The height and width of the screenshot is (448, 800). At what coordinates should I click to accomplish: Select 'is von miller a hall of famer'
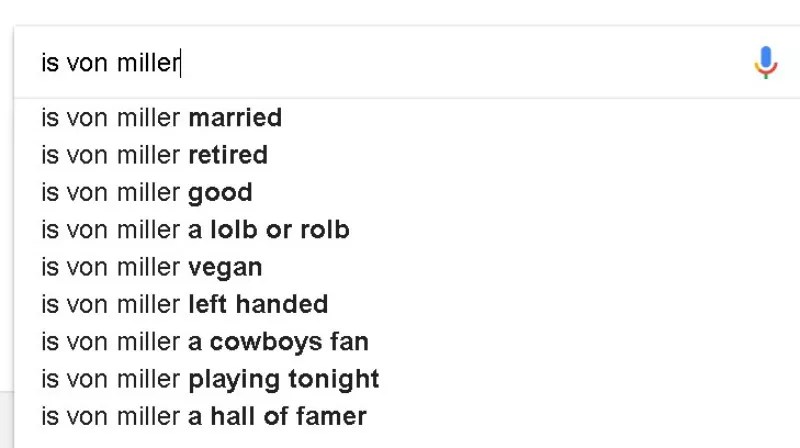click(203, 416)
